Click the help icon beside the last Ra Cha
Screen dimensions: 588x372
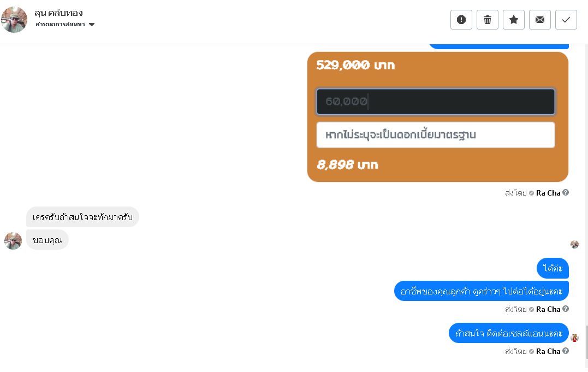pos(566,351)
